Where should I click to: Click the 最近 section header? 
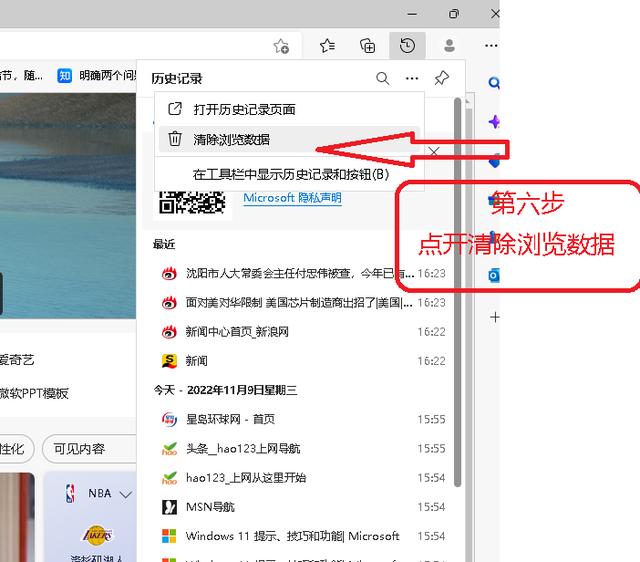164,244
